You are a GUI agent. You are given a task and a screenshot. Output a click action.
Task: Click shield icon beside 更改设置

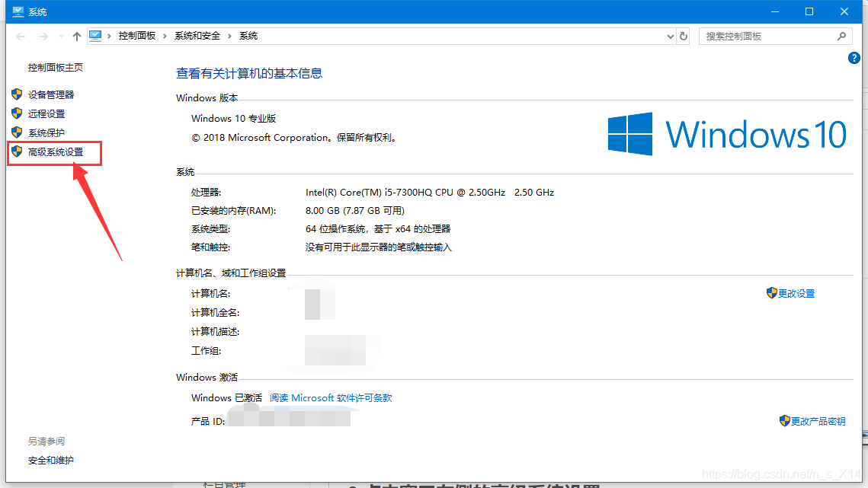(772, 292)
